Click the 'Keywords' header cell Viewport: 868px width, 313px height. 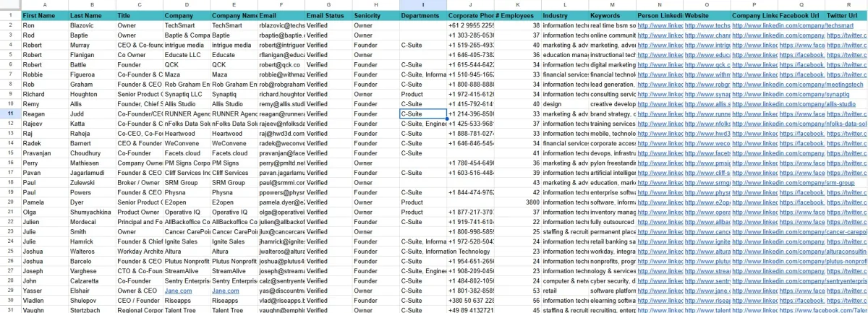click(x=612, y=15)
